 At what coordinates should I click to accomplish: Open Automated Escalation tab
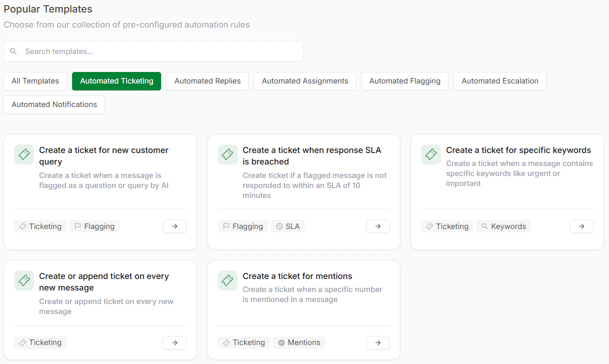coord(499,81)
